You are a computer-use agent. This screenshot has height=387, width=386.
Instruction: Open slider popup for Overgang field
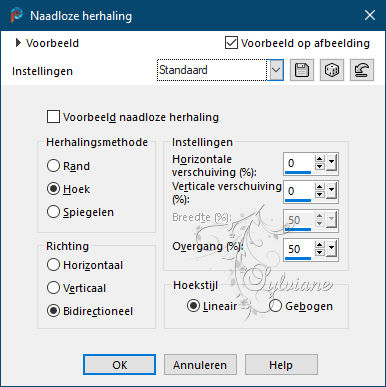(x=331, y=249)
